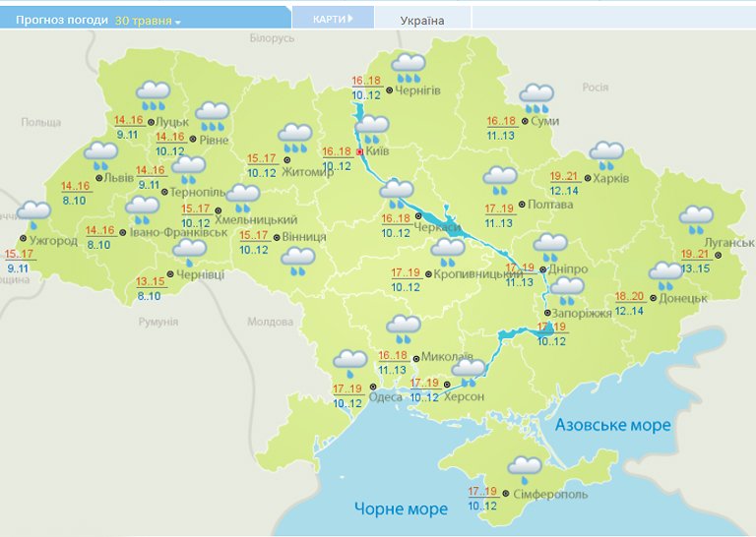The image size is (756, 537).
Task: Select the Київ city marker
Action: (359, 152)
